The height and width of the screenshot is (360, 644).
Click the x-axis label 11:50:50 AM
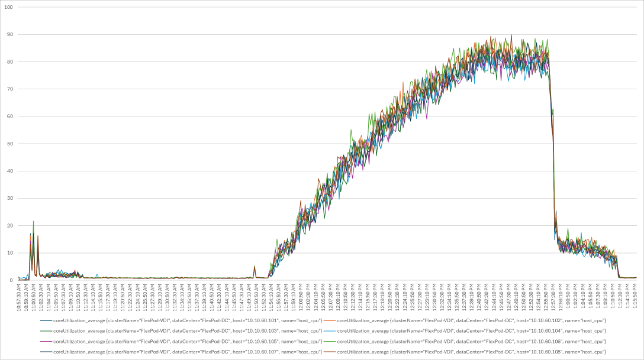tap(256, 297)
